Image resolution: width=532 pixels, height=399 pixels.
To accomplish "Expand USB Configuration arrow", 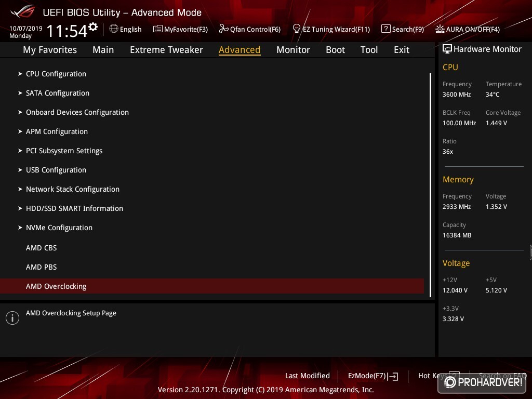I will 20,170.
